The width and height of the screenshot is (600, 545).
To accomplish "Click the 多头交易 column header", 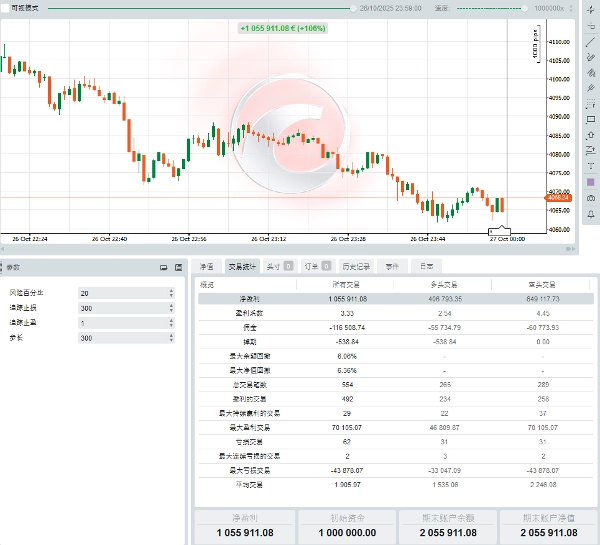I will [444, 284].
